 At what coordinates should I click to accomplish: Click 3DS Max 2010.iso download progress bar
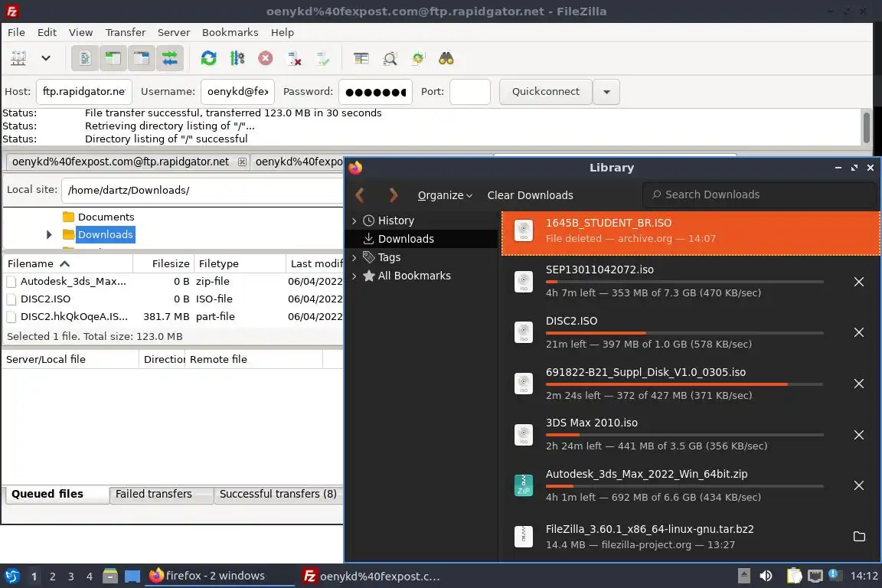click(684, 435)
